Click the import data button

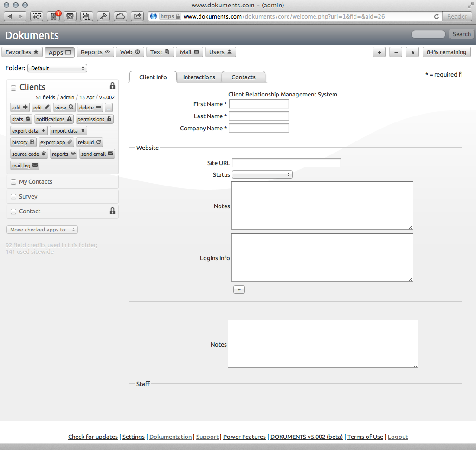(68, 130)
